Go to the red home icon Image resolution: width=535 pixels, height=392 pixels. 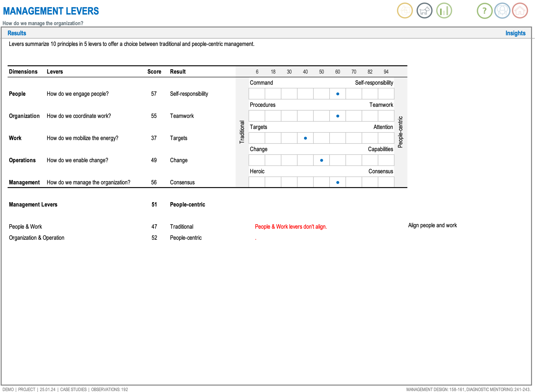click(x=520, y=11)
